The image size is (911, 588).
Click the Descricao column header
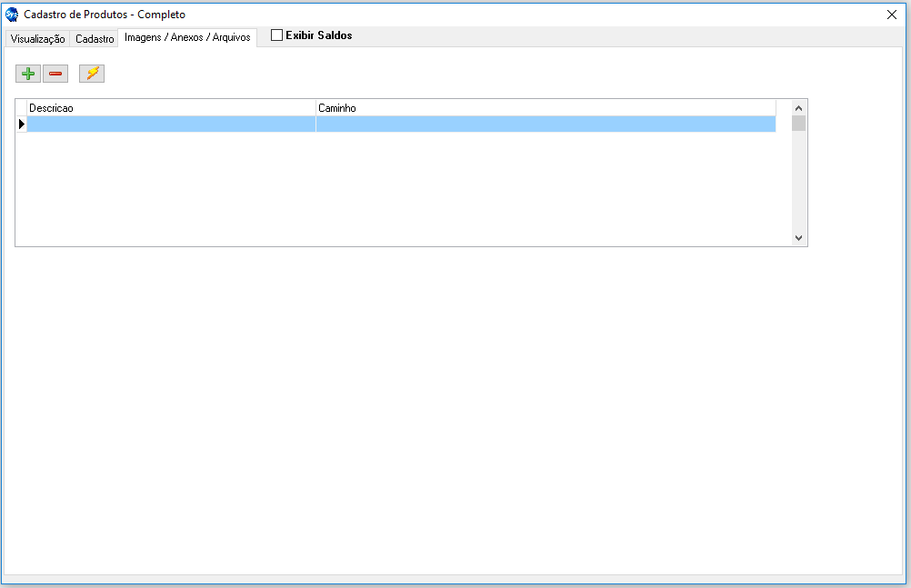(171, 108)
